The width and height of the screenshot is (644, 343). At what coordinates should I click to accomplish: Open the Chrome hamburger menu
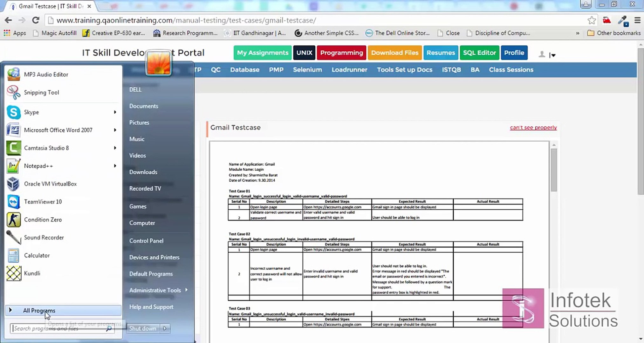pos(637,20)
